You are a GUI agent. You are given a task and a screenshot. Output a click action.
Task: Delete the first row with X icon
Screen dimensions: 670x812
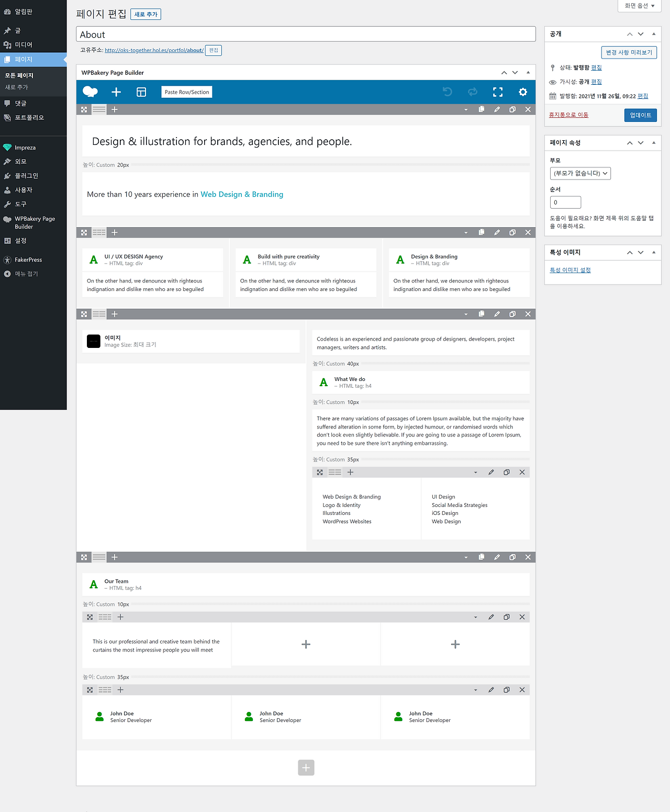click(x=528, y=109)
